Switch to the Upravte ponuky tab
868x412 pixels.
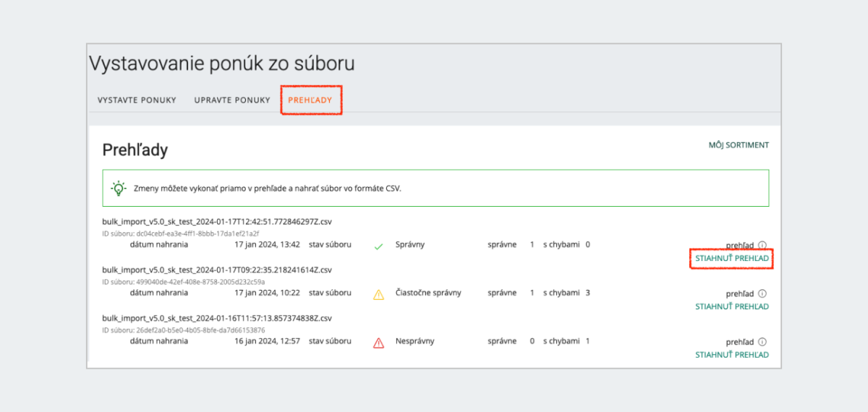(232, 100)
